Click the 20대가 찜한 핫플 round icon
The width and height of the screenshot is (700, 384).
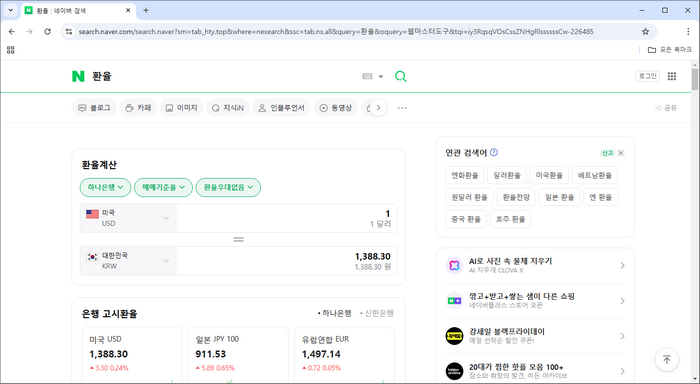454,371
